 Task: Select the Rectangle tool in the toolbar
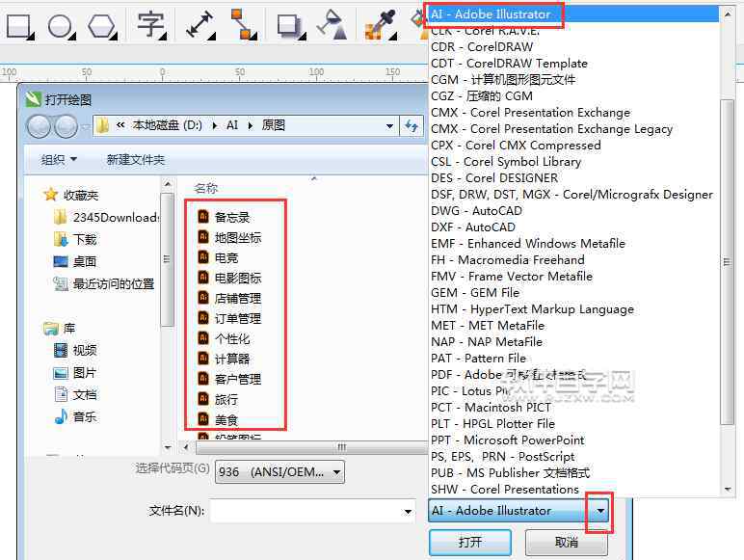point(19,25)
